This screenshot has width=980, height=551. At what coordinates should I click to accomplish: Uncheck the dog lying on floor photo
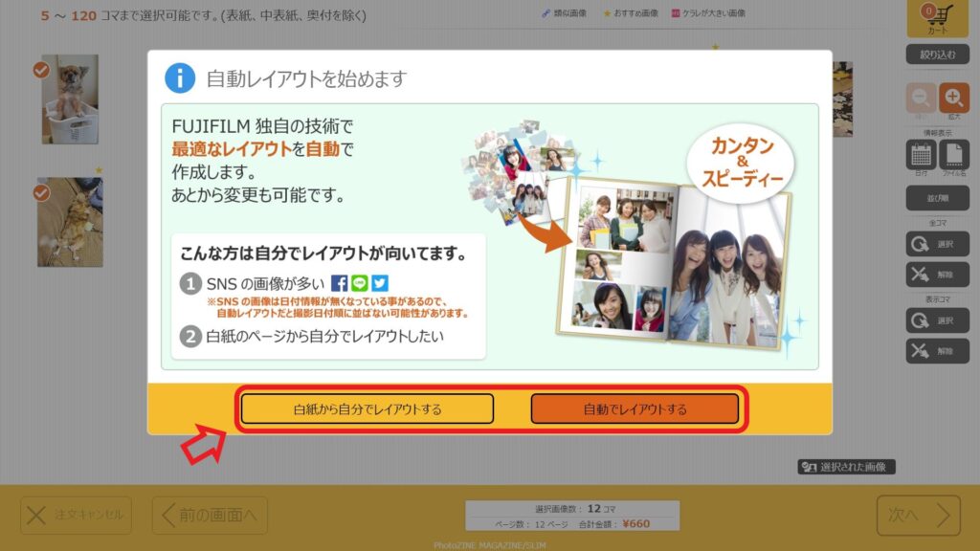click(x=41, y=193)
